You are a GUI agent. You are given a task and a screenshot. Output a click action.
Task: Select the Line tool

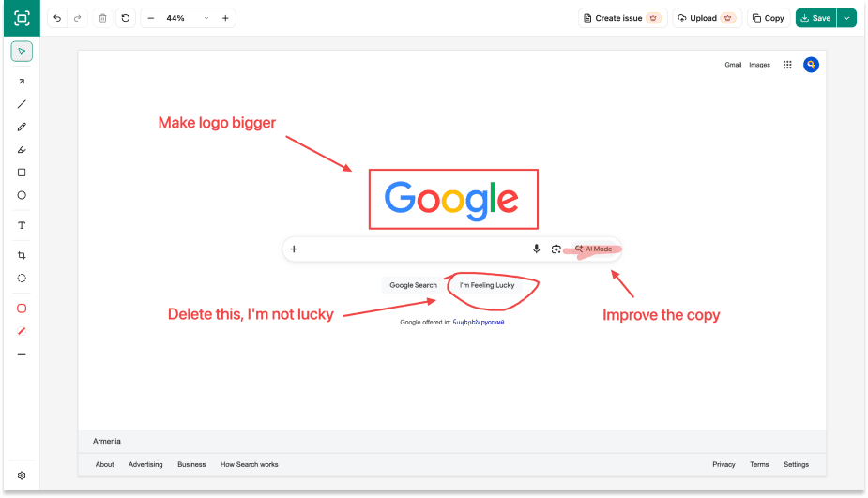pos(22,104)
